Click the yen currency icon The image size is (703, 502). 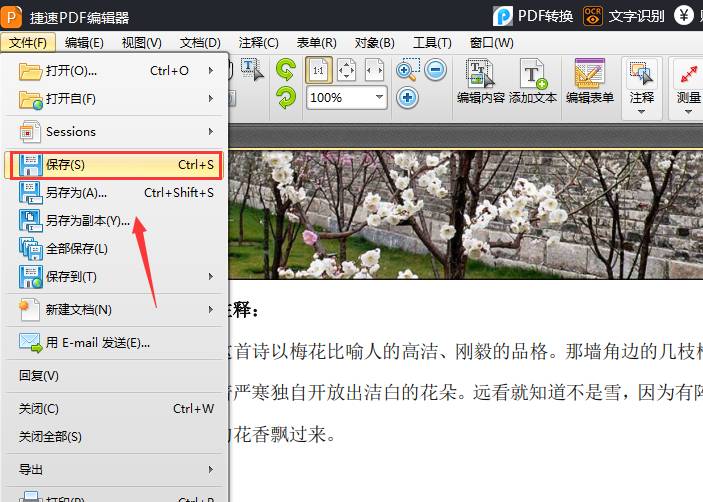[684, 16]
